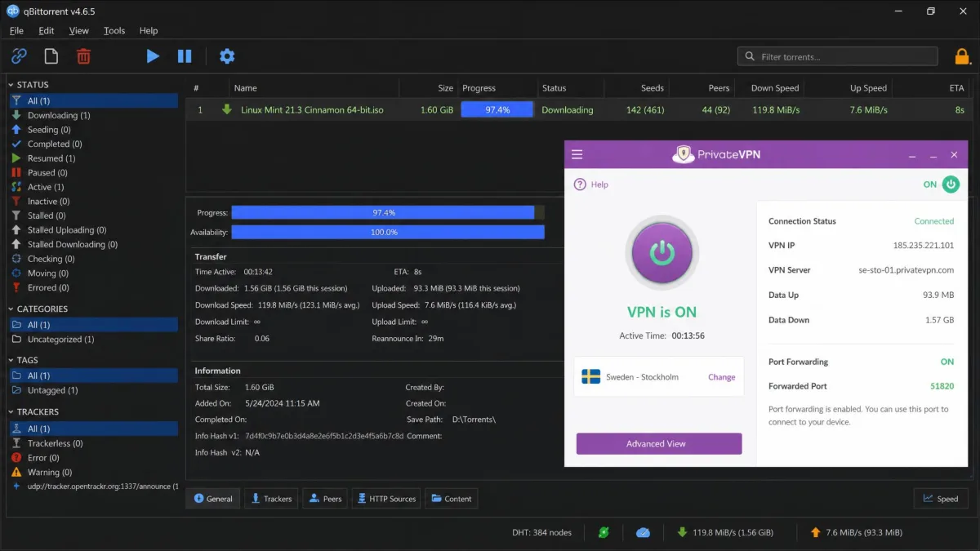The height and width of the screenshot is (551, 980).
Task: Toggle alternative speed limits icon in status bar
Action: (643, 532)
